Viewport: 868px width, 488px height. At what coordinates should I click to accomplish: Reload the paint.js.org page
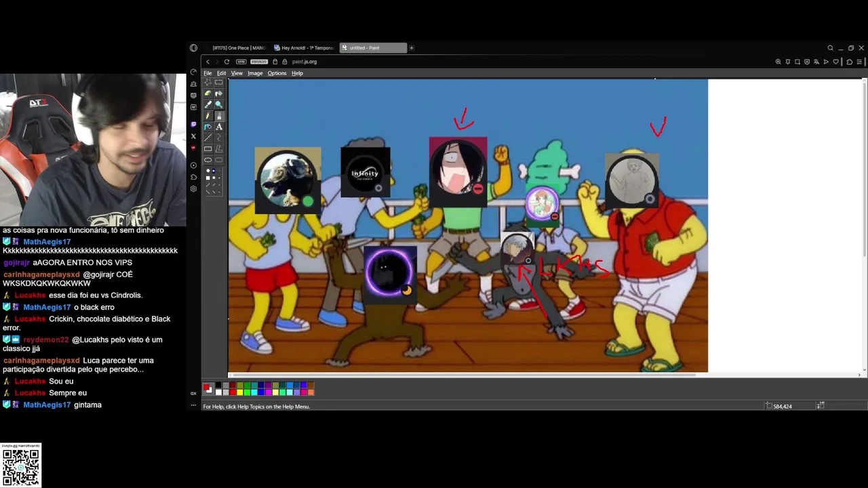tap(226, 62)
